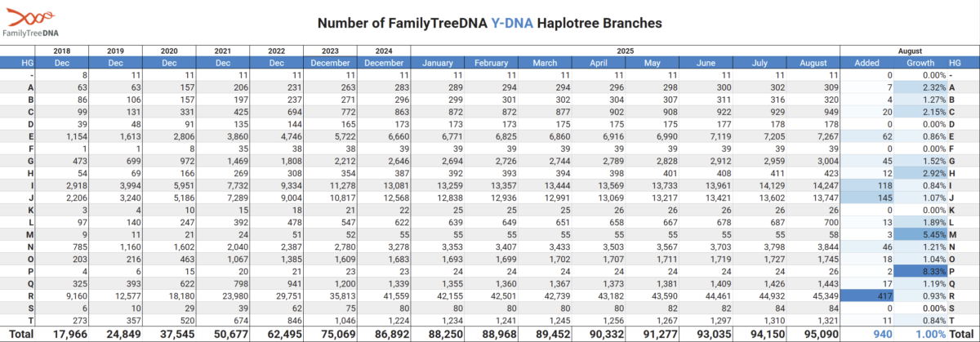
Task: Select the G growth cell '1.52%'
Action: 920,163
